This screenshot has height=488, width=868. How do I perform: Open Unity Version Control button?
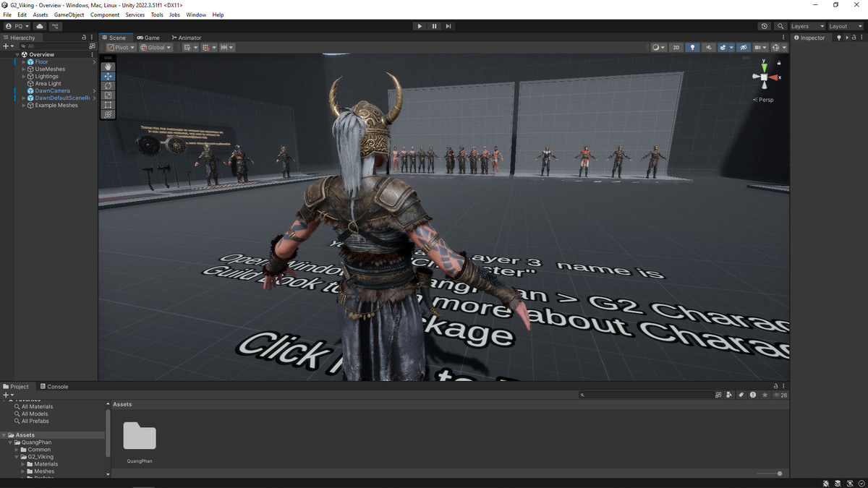tap(56, 26)
